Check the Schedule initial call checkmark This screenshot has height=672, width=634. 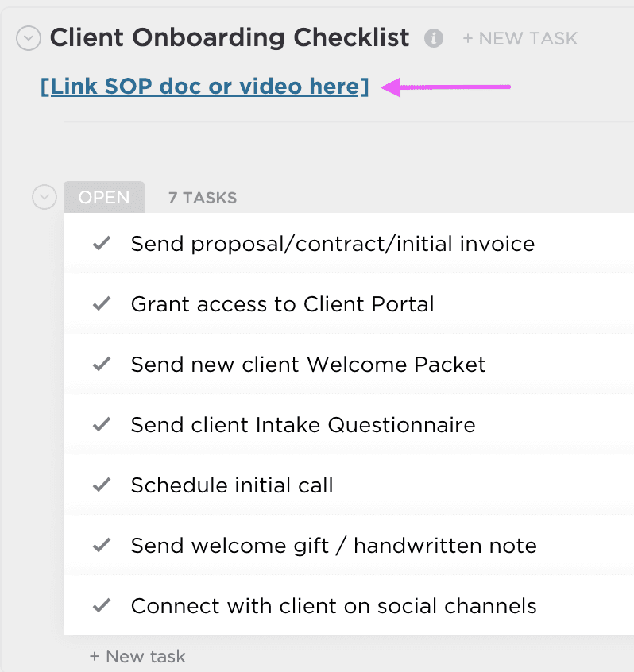pos(101,485)
